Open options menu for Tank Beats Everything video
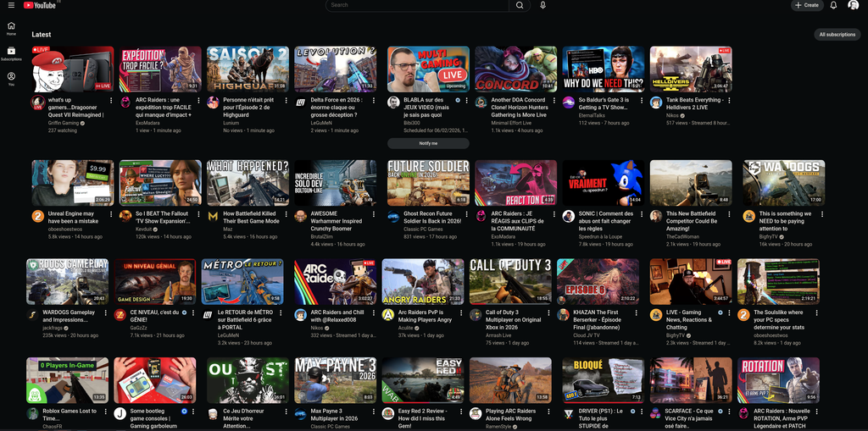This screenshot has width=868, height=431. 729,101
